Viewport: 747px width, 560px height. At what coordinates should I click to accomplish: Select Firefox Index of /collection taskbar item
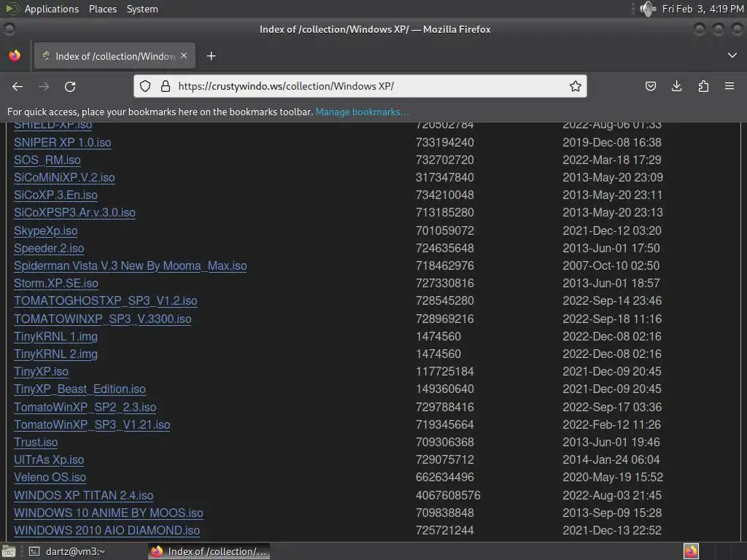click(x=209, y=551)
